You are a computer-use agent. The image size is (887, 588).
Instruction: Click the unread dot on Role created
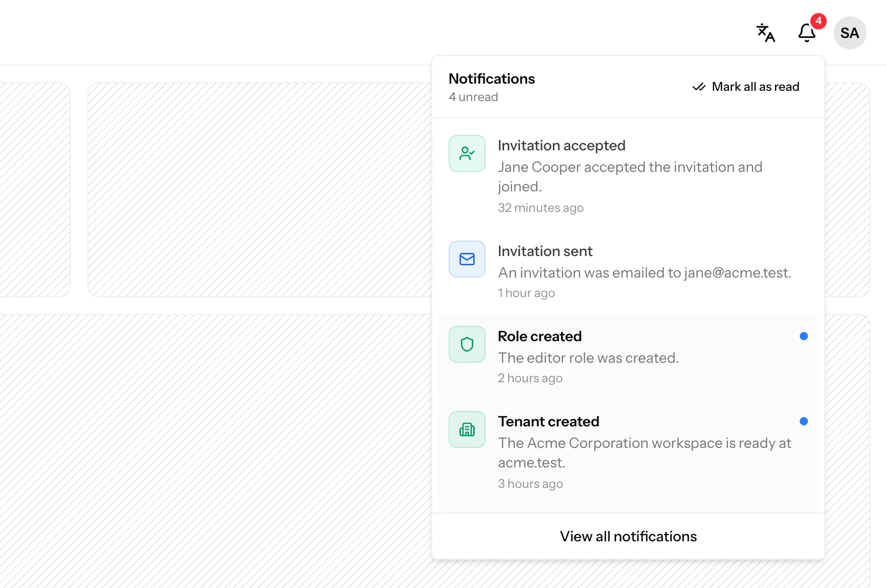pyautogui.click(x=804, y=336)
